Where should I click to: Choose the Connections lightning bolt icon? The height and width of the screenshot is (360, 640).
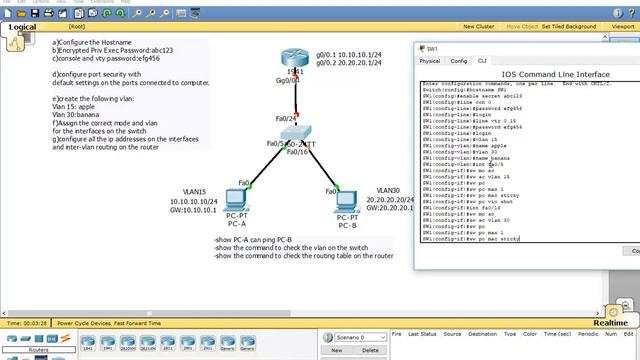pyautogui.click(x=65, y=338)
